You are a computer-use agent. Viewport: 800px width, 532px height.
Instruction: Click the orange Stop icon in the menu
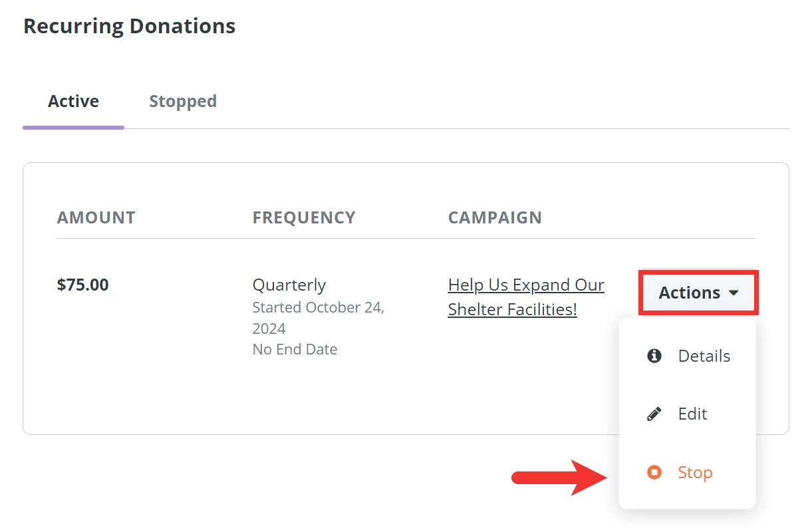tap(654, 472)
